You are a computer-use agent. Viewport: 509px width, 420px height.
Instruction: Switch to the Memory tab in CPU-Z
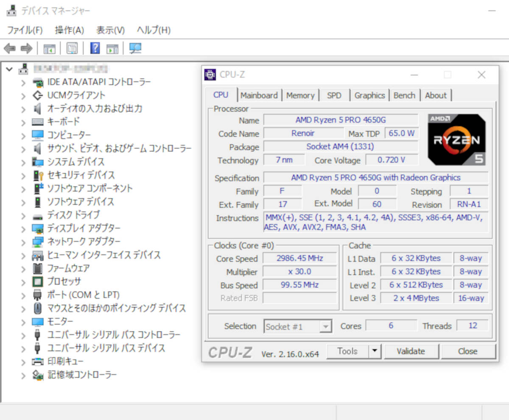tap(300, 95)
